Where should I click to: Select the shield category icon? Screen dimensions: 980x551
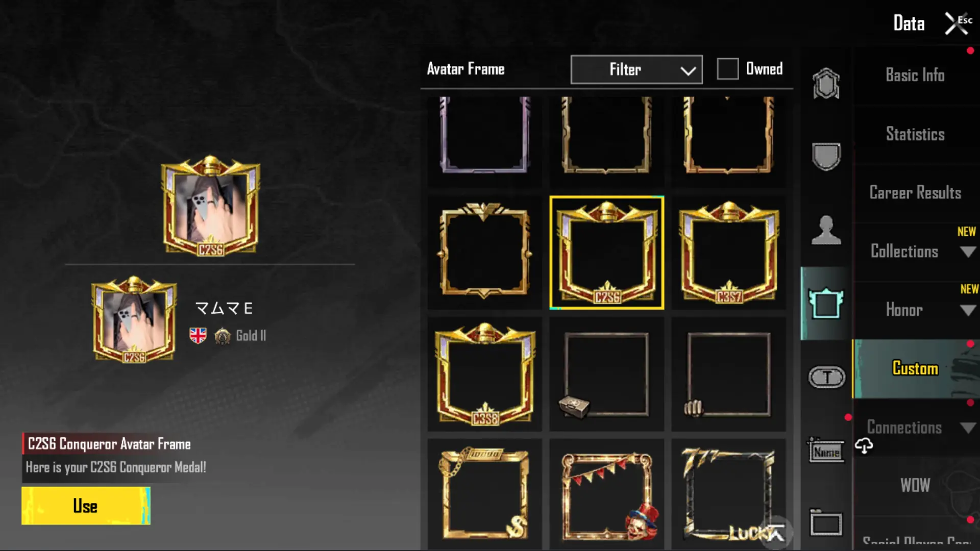coord(826,156)
